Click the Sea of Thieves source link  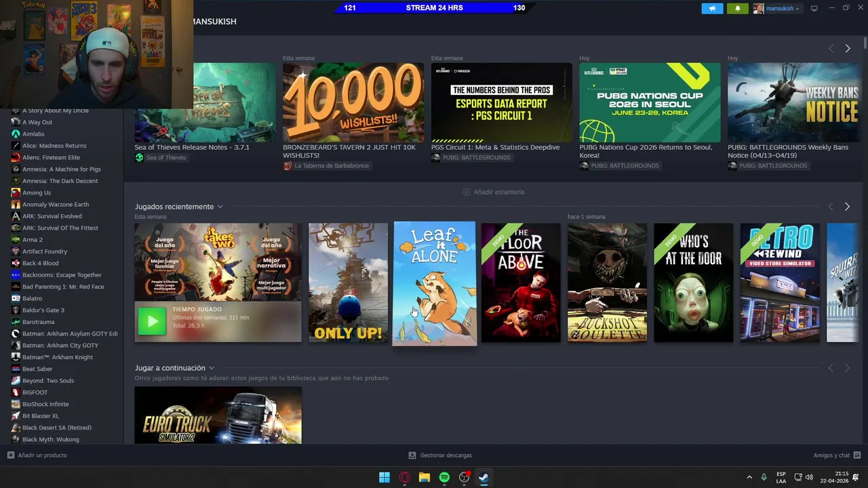165,158
